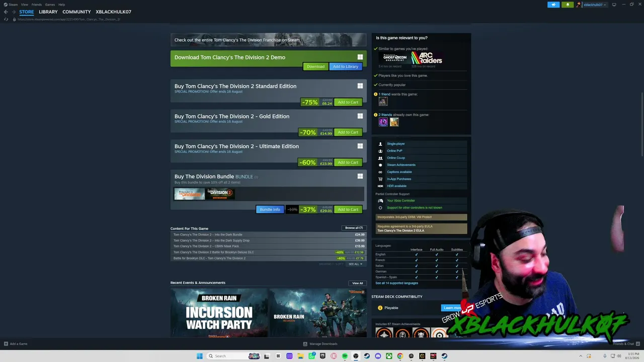Screen dimensions: 644x362
Task: See all 14 supported languages
Action: point(396,283)
